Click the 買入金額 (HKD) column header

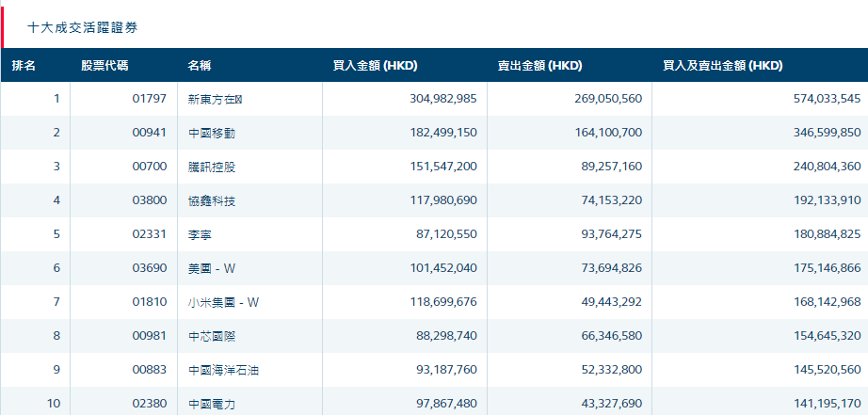375,66
